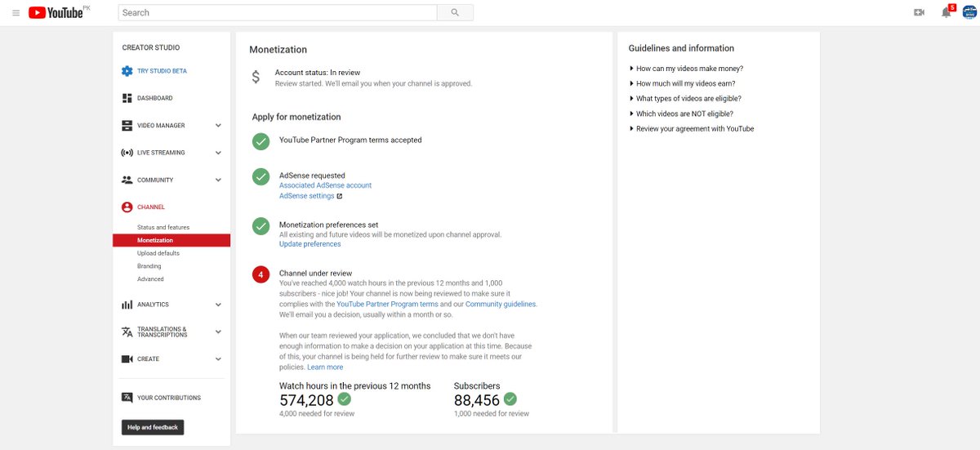Click the Learn more link
Image resolution: width=980 pixels, height=450 pixels.
[x=325, y=368]
